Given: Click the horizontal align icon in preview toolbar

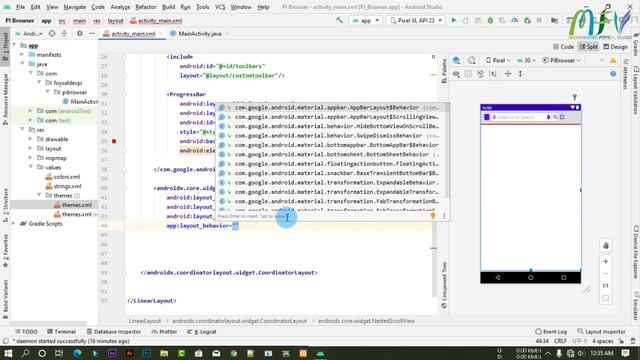Looking at the screenshot, I should click(x=508, y=74).
